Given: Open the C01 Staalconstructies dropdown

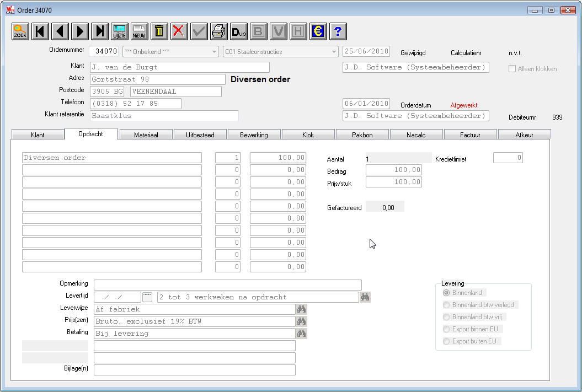Looking at the screenshot, I should (x=281, y=51).
